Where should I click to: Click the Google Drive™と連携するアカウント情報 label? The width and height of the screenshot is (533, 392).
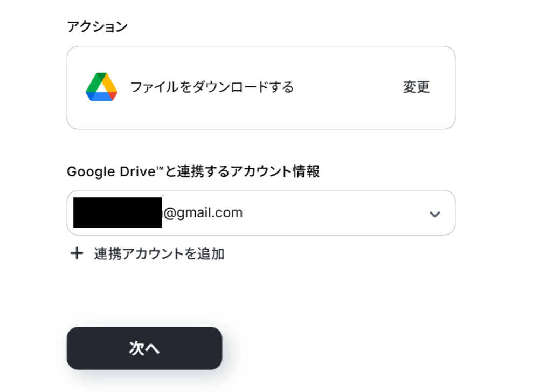tap(193, 171)
